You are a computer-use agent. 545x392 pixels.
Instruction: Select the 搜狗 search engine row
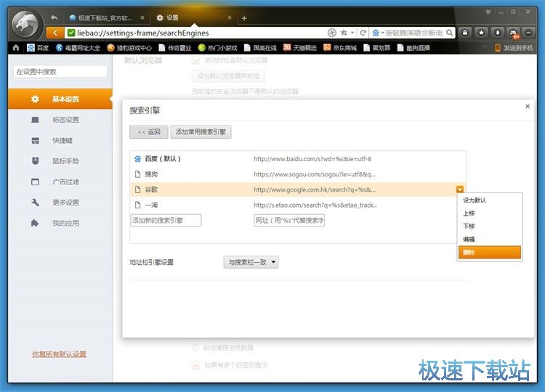pos(298,174)
